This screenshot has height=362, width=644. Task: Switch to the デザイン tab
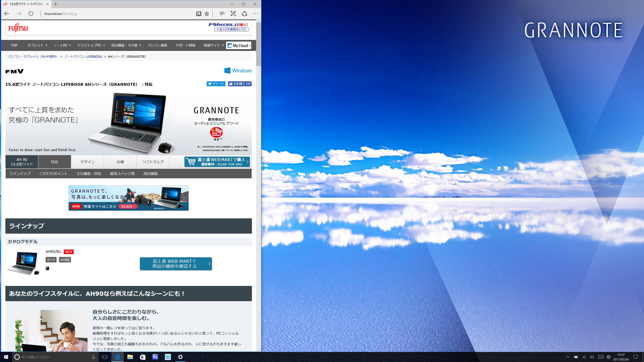click(x=87, y=162)
